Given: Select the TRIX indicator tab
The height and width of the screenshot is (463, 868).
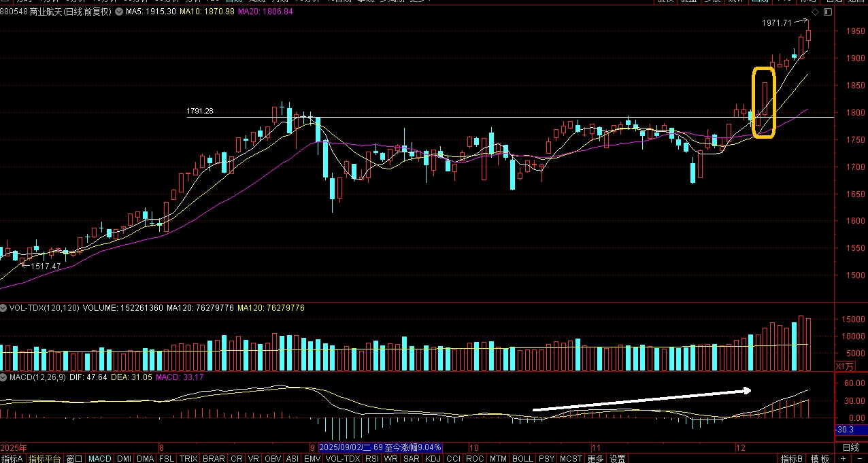Looking at the screenshot, I should pyautogui.click(x=188, y=458).
